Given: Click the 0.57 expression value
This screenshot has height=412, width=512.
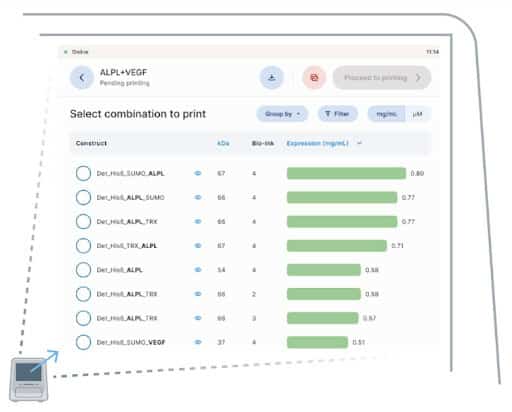Looking at the screenshot, I should 369,318.
